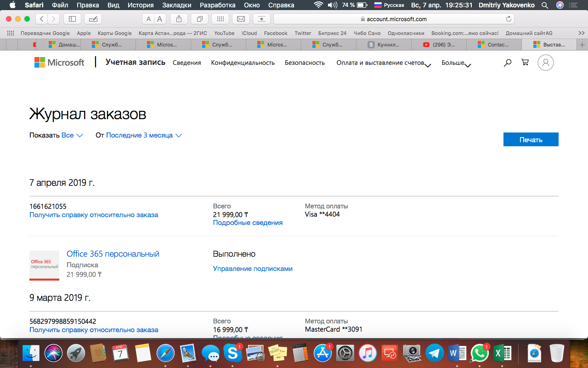This screenshot has width=588, height=368.
Task: Open the Wi-Fi status menu
Action: point(318,5)
